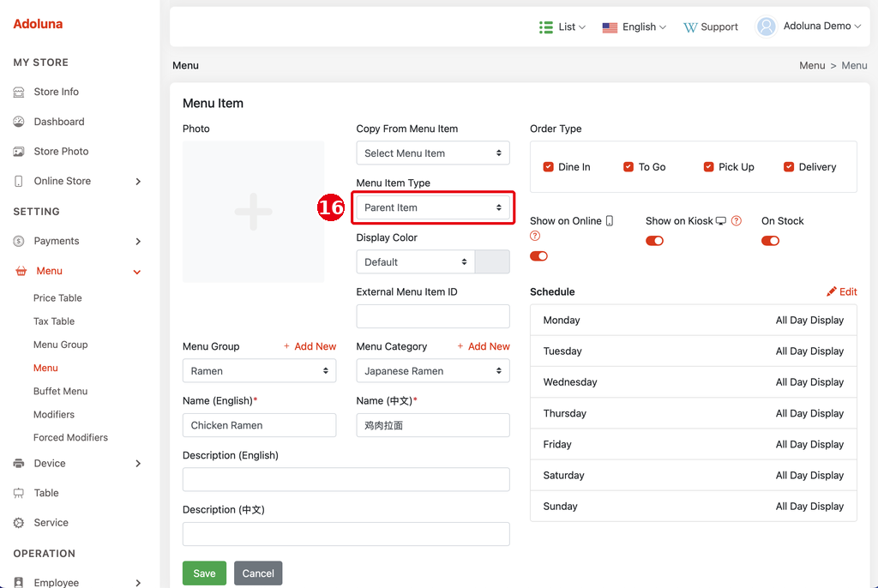Click the phone icon beside Show on Online

pos(610,220)
